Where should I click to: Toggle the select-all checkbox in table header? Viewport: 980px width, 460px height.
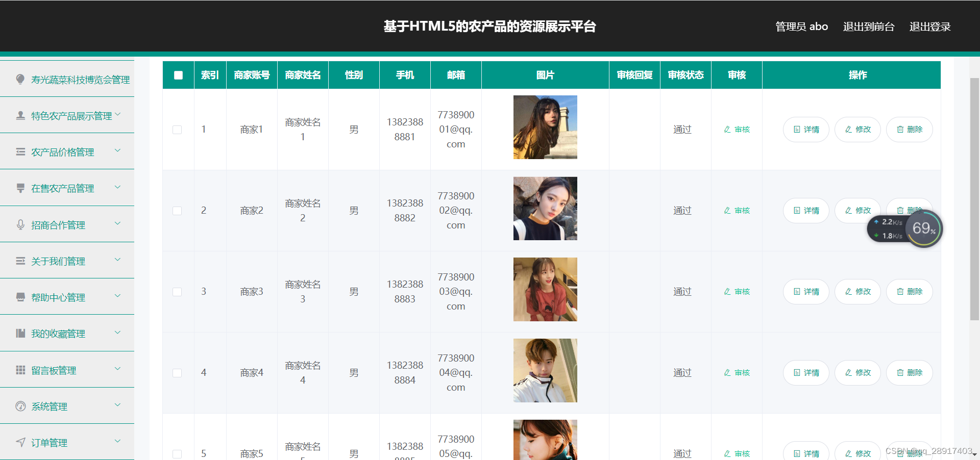(x=178, y=75)
